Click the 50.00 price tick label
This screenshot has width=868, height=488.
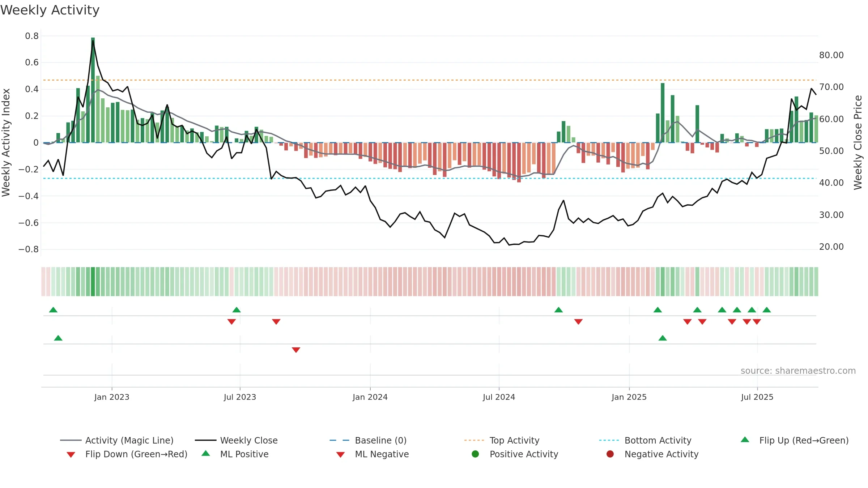[831, 151]
